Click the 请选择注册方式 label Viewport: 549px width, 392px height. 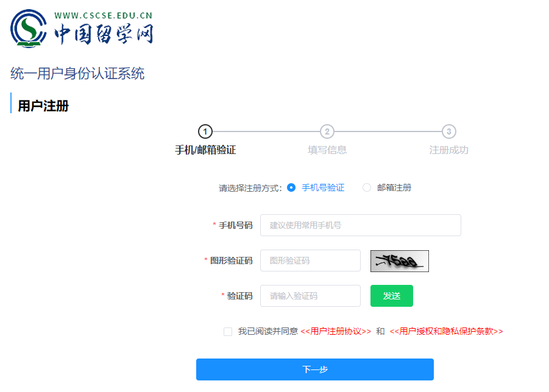[250, 188]
